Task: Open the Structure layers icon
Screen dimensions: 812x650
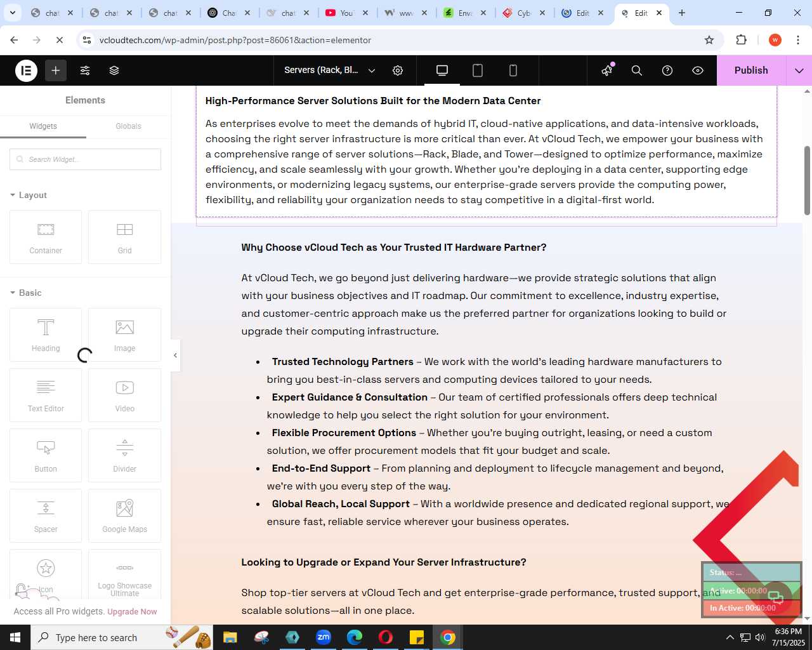Action: tap(114, 70)
